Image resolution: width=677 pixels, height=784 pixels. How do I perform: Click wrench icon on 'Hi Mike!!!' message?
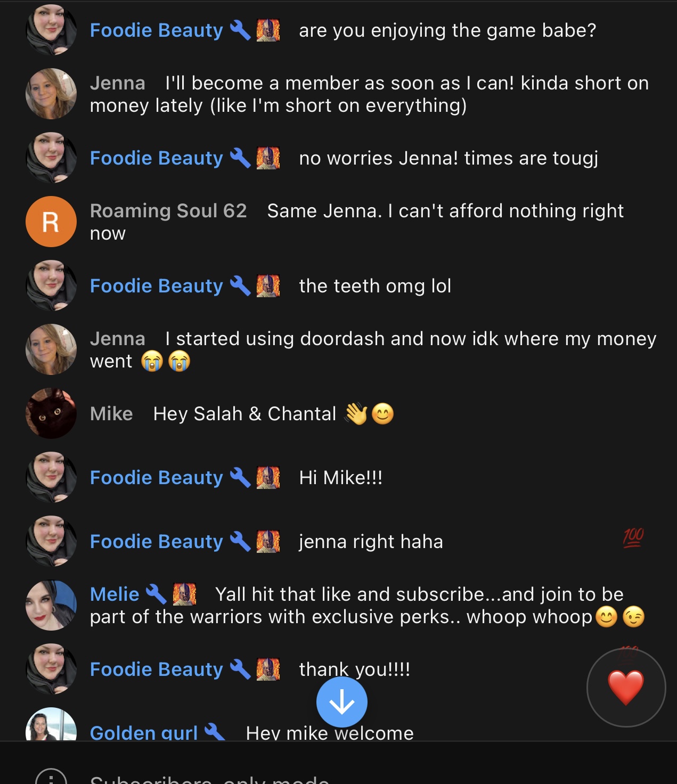tap(240, 477)
